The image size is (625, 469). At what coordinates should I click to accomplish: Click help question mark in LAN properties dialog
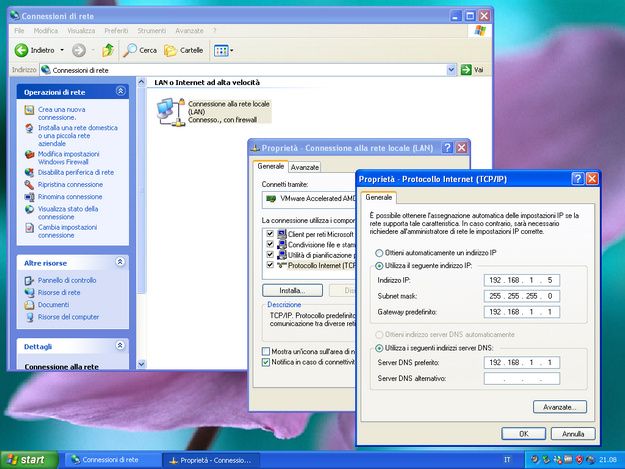[x=447, y=148]
